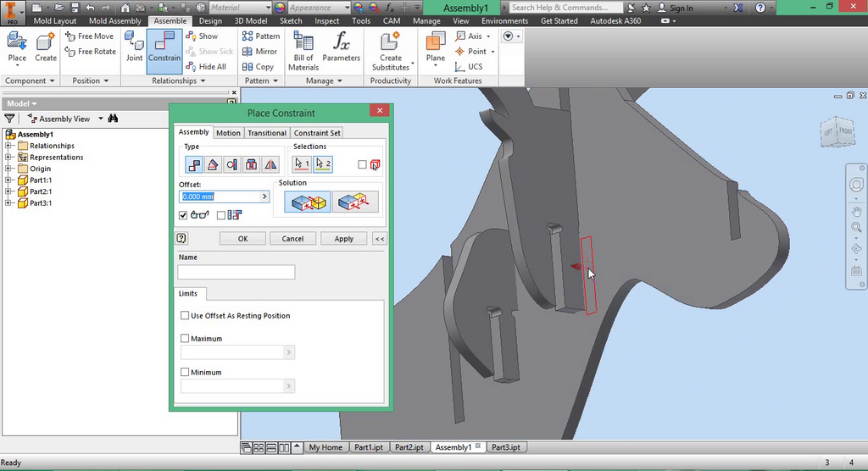Image resolution: width=868 pixels, height=471 pixels.
Task: Enable the Minimum limit checkbox
Action: [x=185, y=372]
